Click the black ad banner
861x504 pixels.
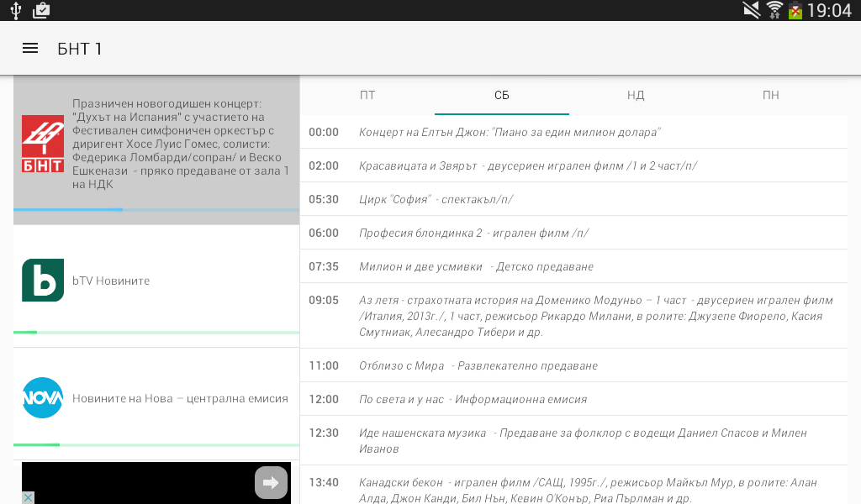pyautogui.click(x=156, y=483)
